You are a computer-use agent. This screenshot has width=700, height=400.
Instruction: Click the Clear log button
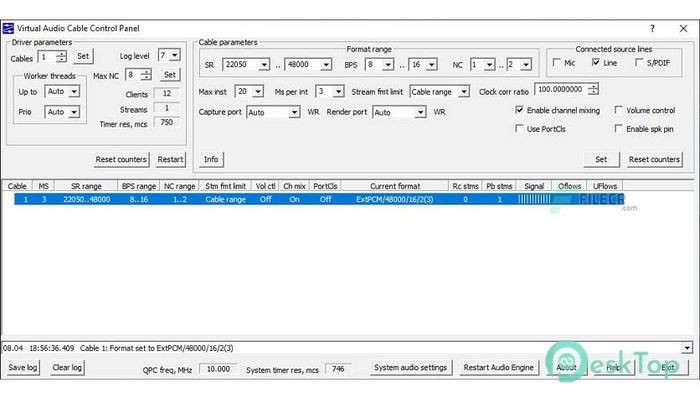click(x=67, y=367)
